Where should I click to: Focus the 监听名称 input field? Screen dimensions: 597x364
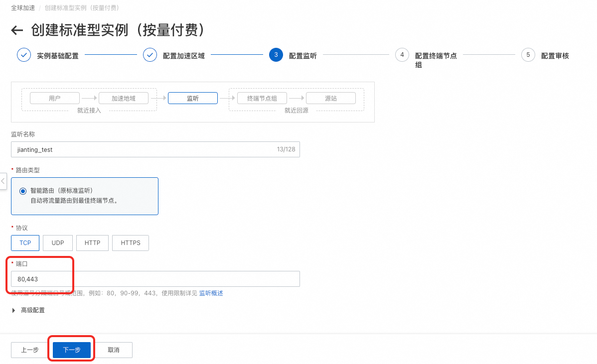click(155, 149)
